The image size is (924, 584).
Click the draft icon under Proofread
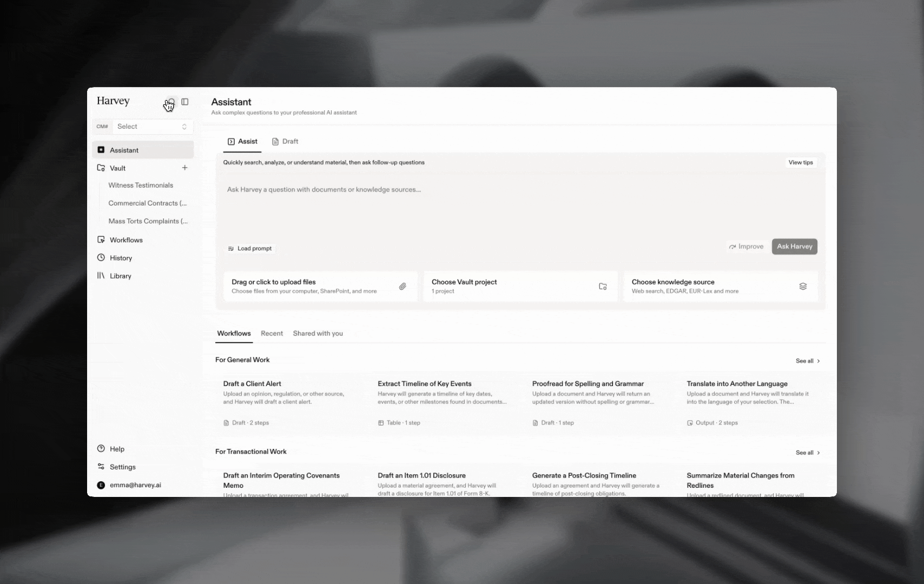pos(536,423)
